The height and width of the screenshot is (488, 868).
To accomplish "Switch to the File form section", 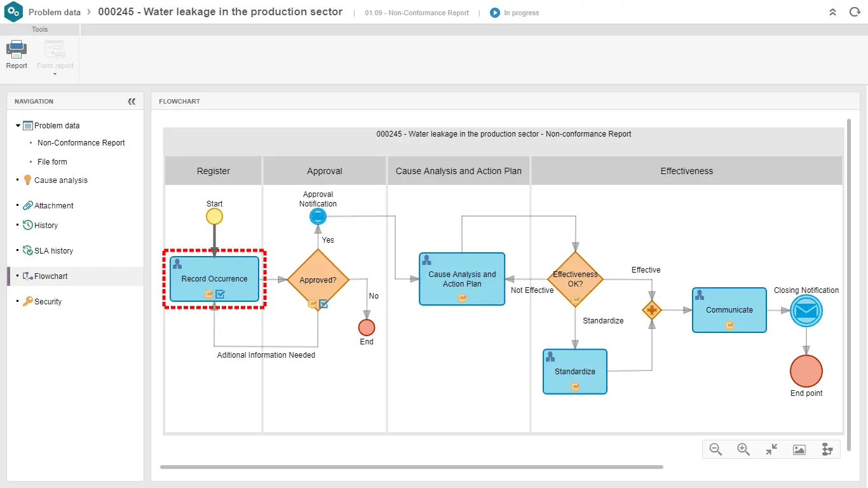I will point(51,161).
